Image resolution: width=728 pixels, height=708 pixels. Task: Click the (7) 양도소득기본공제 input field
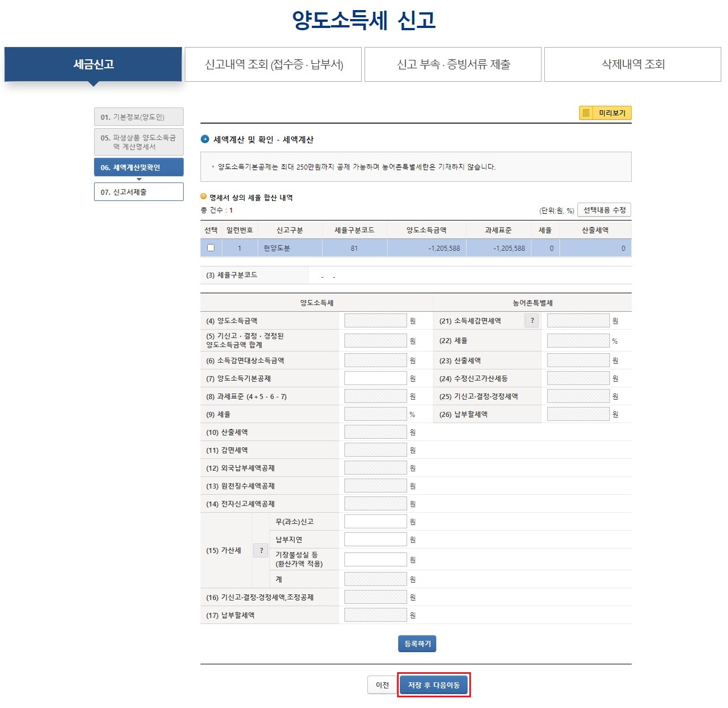[x=376, y=378]
